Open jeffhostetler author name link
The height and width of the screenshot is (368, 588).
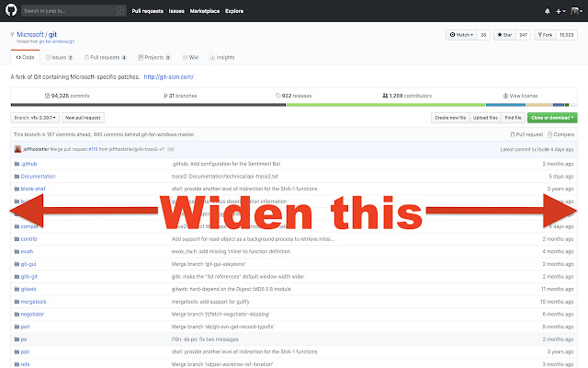[36, 149]
